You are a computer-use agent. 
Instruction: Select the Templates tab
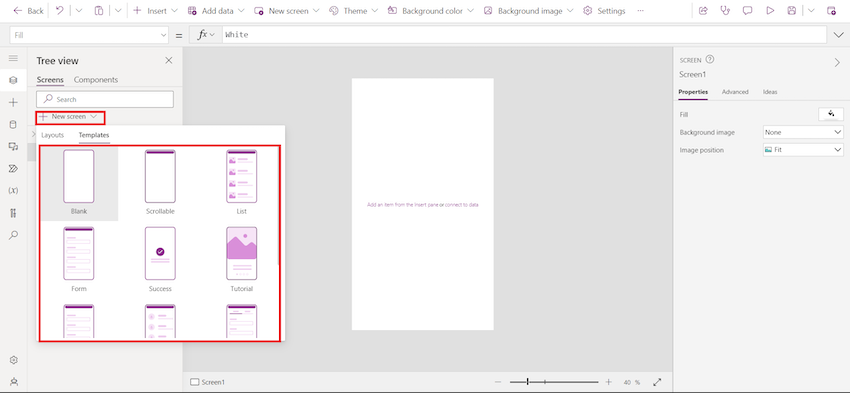(94, 135)
